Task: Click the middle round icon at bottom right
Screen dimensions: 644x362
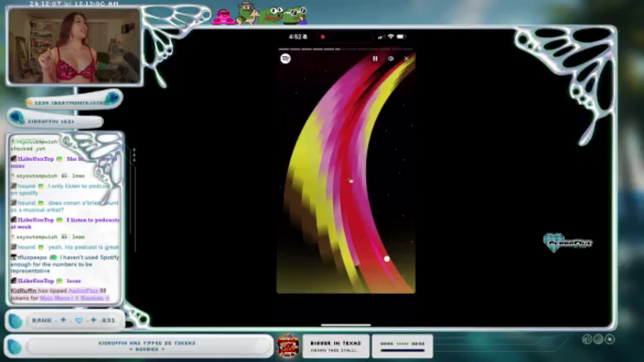Action: tap(598, 339)
